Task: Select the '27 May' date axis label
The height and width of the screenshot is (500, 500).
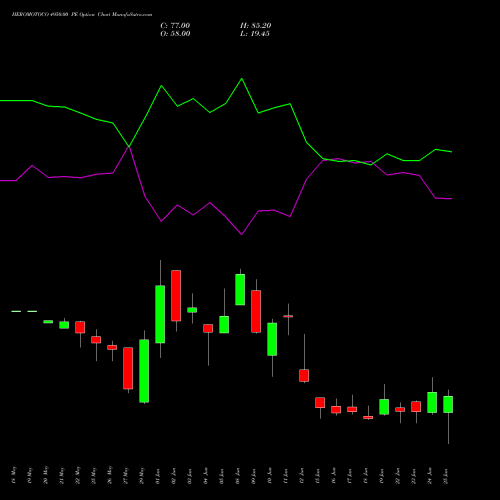Action: pyautogui.click(x=126, y=476)
